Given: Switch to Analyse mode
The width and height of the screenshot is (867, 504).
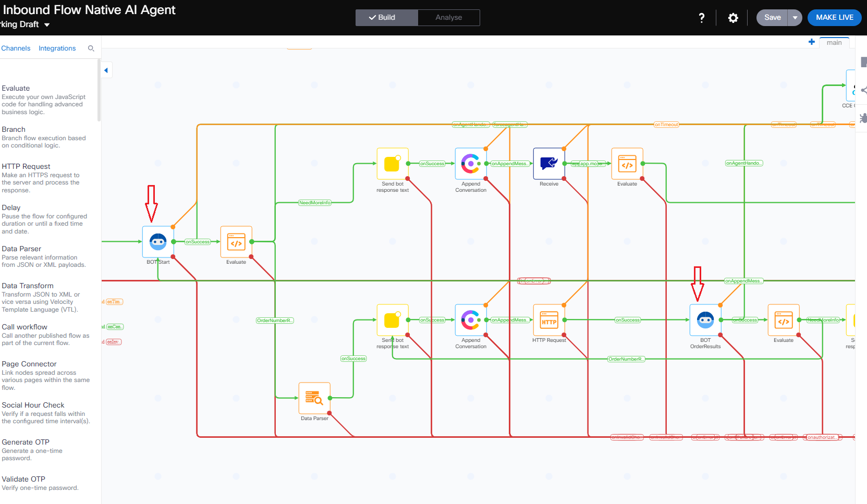Looking at the screenshot, I should [x=448, y=18].
